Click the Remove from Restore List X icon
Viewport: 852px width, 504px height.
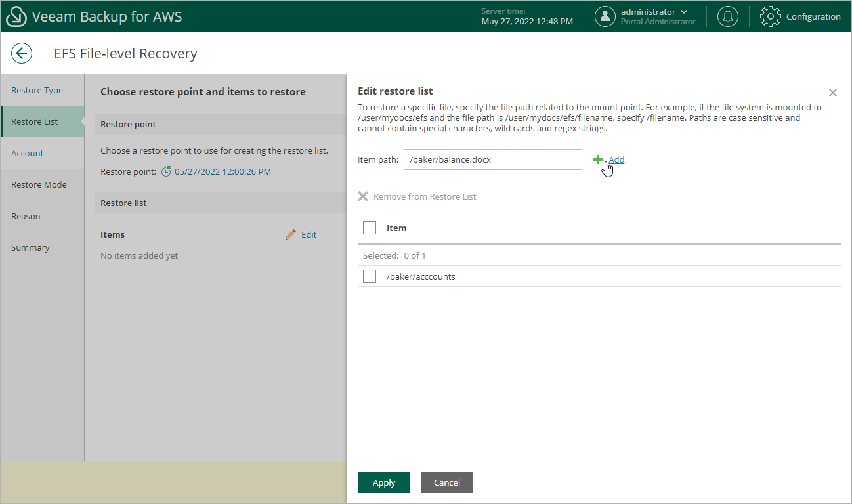tap(364, 196)
